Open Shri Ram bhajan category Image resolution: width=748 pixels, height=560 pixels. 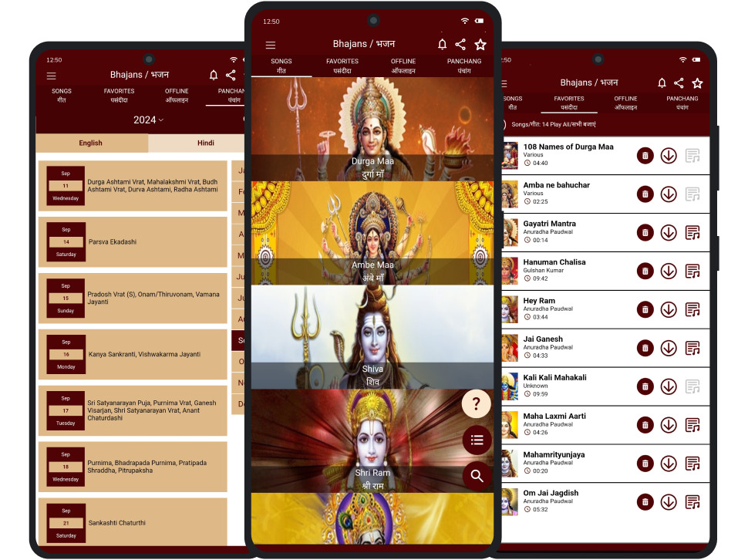click(372, 440)
